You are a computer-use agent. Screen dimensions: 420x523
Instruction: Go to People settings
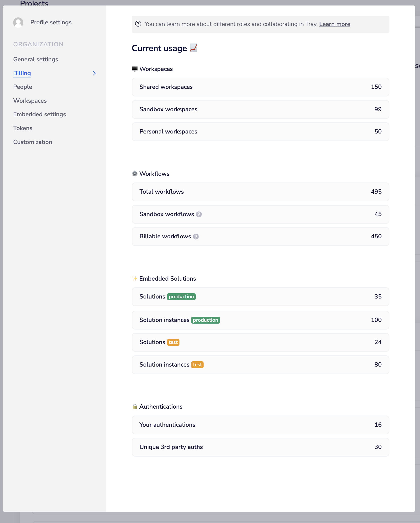pyautogui.click(x=22, y=87)
